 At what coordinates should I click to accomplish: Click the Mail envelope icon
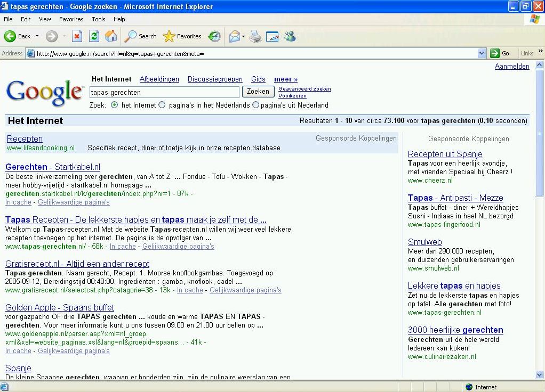(x=235, y=36)
